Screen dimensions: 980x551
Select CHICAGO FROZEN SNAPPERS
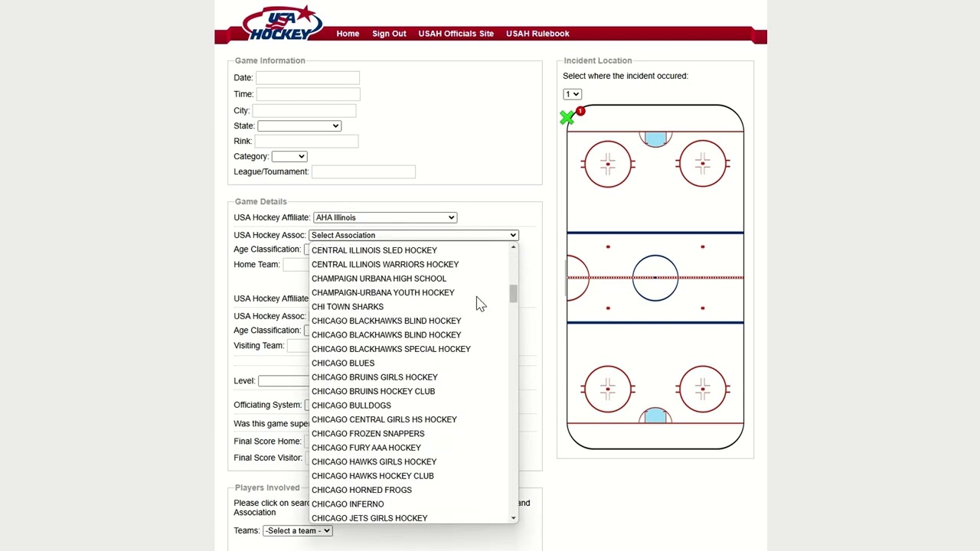[x=409, y=433]
